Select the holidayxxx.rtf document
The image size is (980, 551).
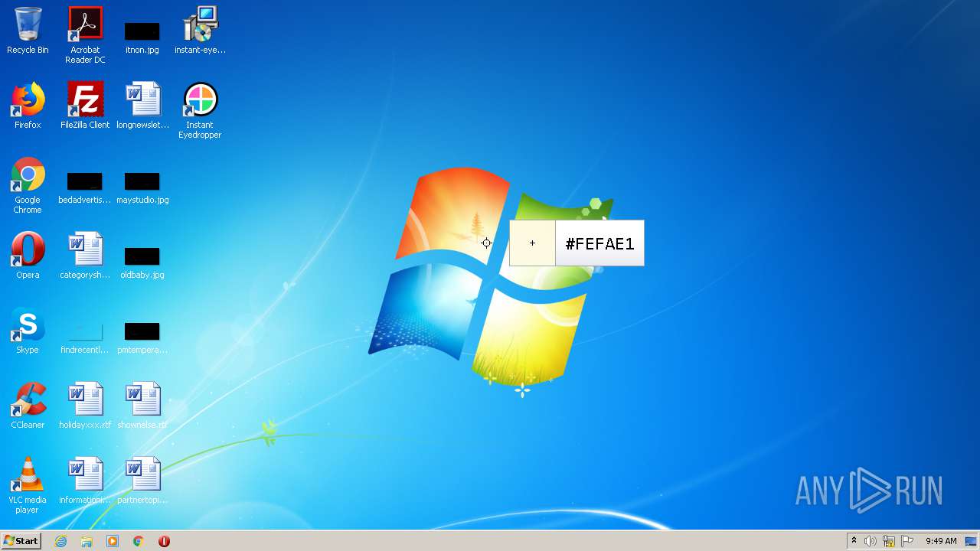pos(85,406)
